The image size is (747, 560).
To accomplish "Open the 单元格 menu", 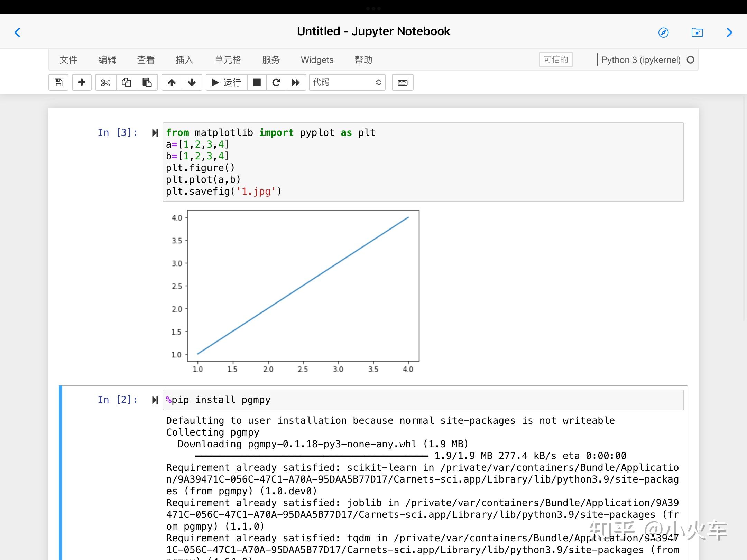I will coord(228,60).
